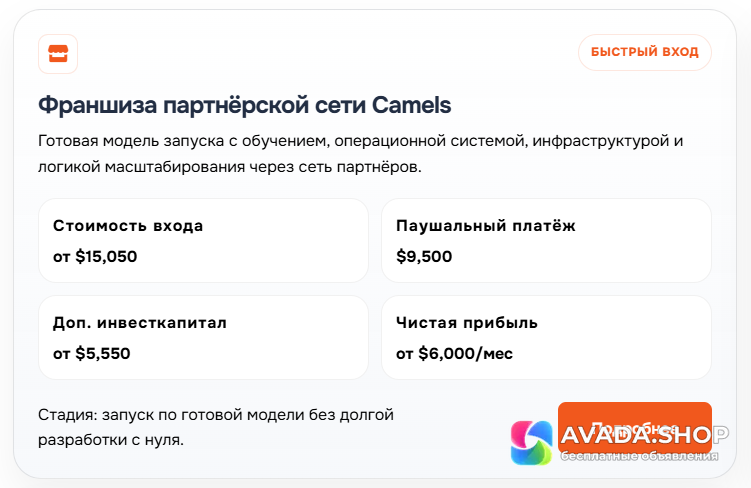The height and width of the screenshot is (488, 751).
Task: Click the Паушальный платёж card label
Action: (x=486, y=226)
